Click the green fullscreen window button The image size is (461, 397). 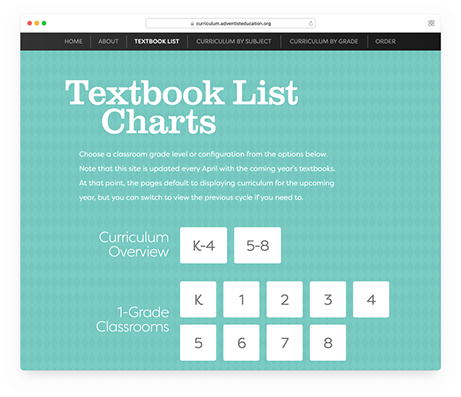(44, 23)
